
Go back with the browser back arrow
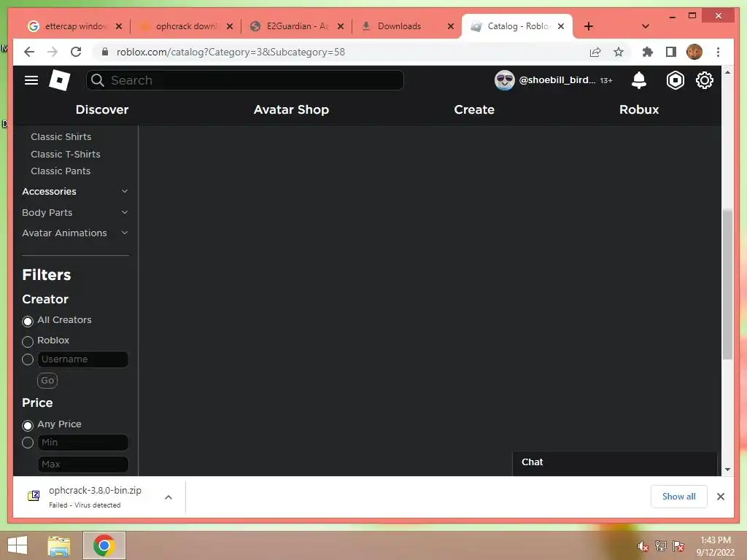[29, 52]
